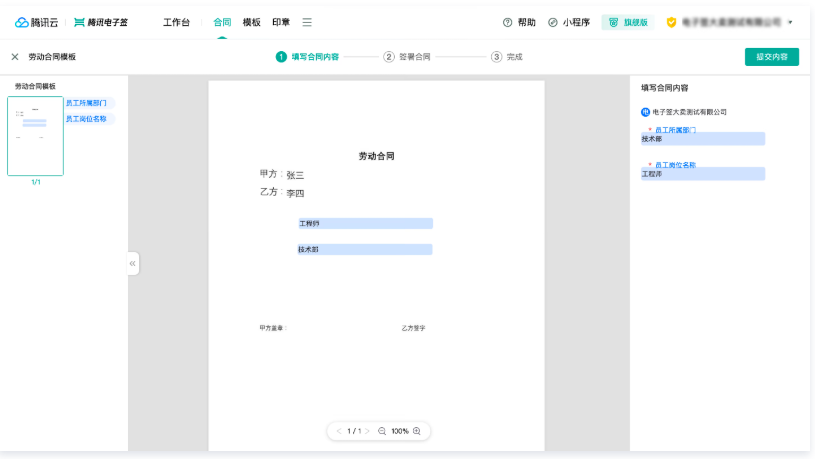Click 张三 party name text
This screenshot has width=815, height=459.
[x=295, y=175]
